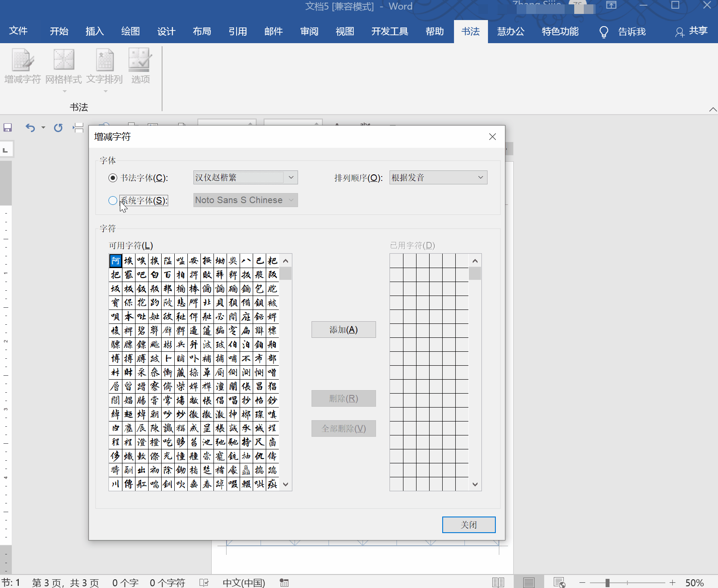Switch to print layout view icon
718x588 pixels.
point(529,582)
